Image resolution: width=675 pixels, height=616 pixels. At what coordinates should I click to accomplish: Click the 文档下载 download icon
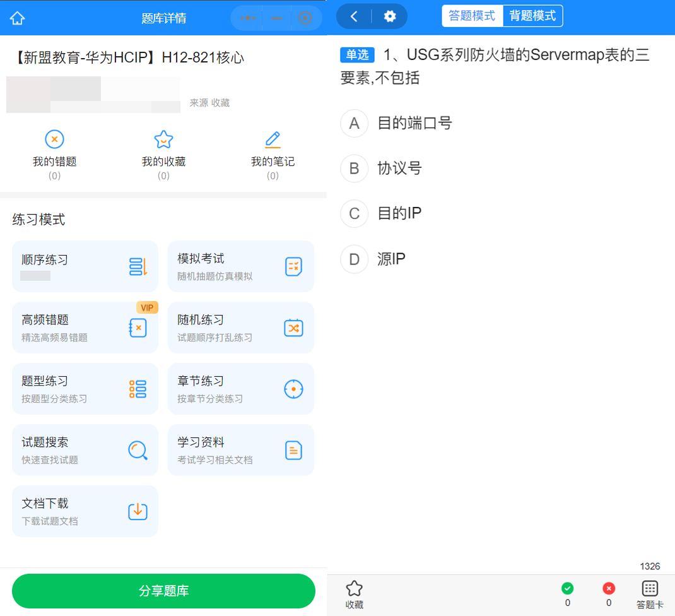pyautogui.click(x=138, y=511)
